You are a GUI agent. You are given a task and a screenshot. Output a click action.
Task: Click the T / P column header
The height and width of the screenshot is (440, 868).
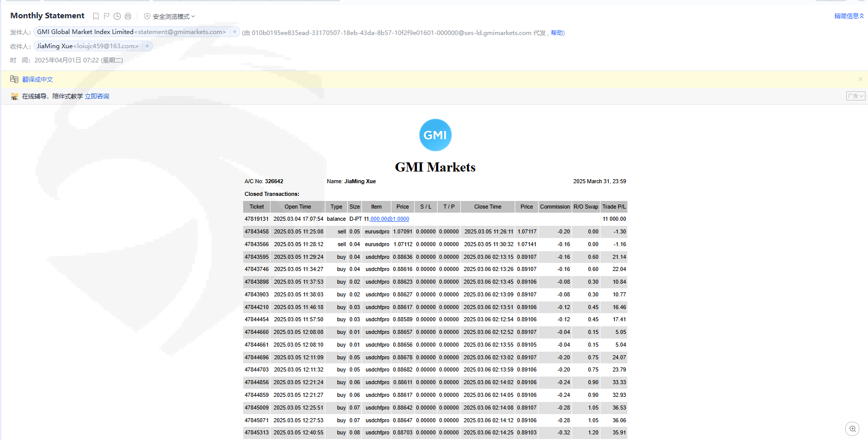click(449, 207)
